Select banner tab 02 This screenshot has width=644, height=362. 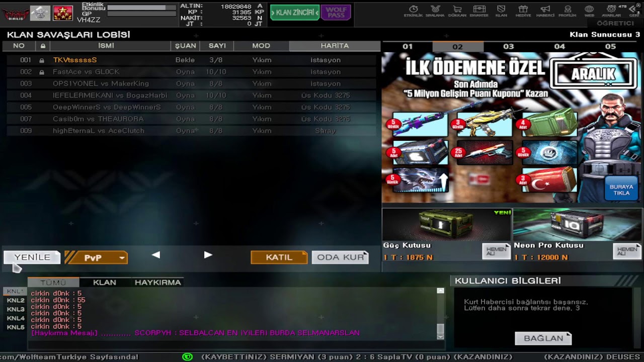[x=457, y=46]
